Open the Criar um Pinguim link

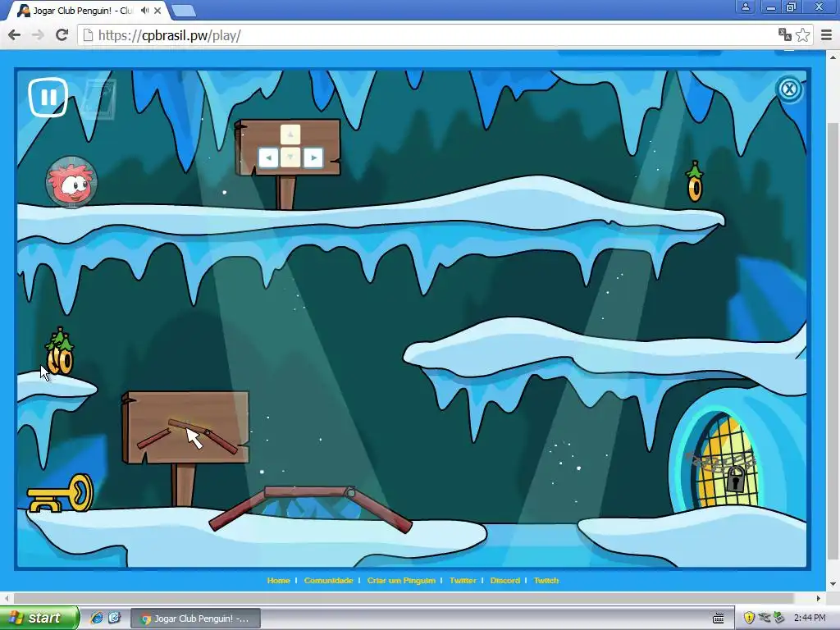pyautogui.click(x=401, y=580)
